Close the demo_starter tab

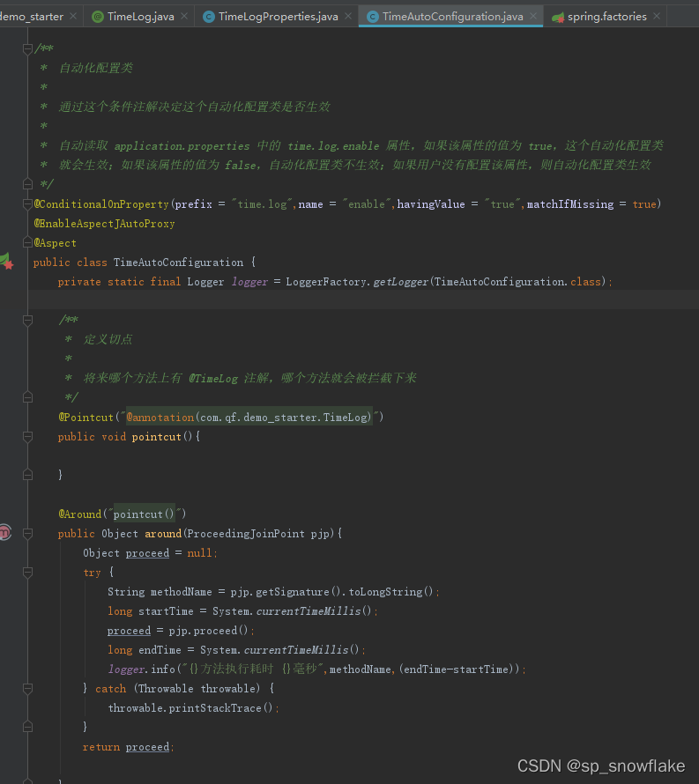(73, 17)
